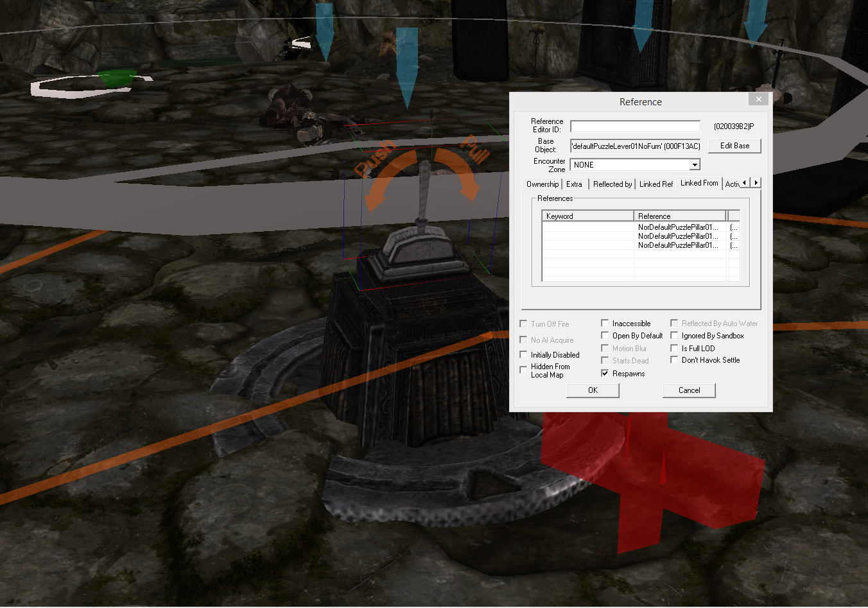Click the Reference Editor ID input field
The height and width of the screenshot is (608, 868).
pos(635,126)
